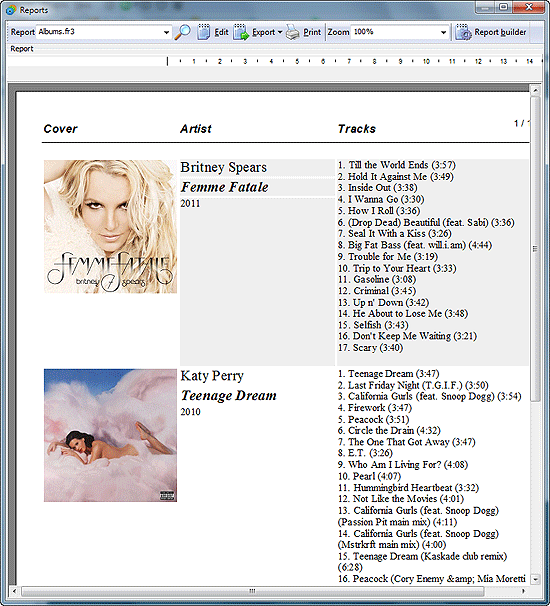
Task: Click the Print button label
Action: tap(312, 32)
